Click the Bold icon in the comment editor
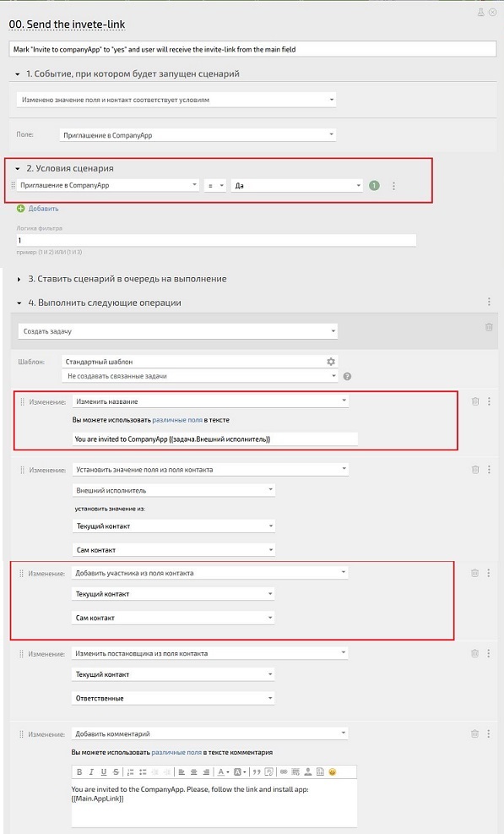Image resolution: width=504 pixels, height=834 pixels. (79, 771)
